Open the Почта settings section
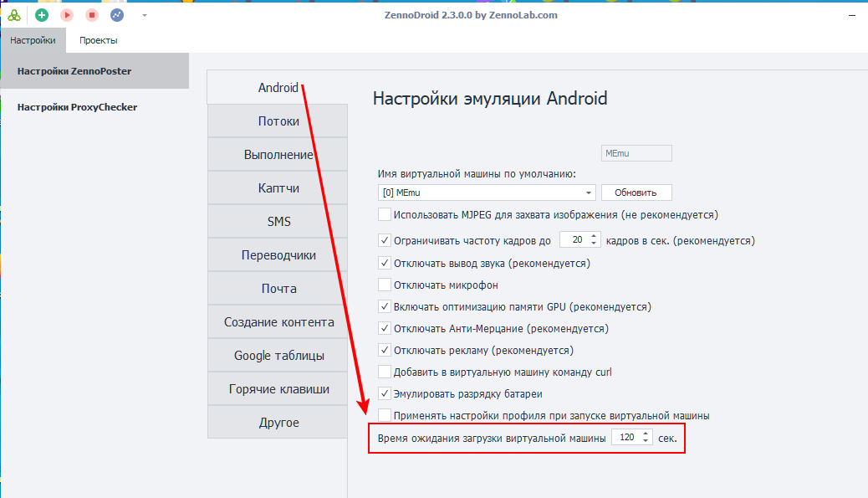 coord(278,289)
